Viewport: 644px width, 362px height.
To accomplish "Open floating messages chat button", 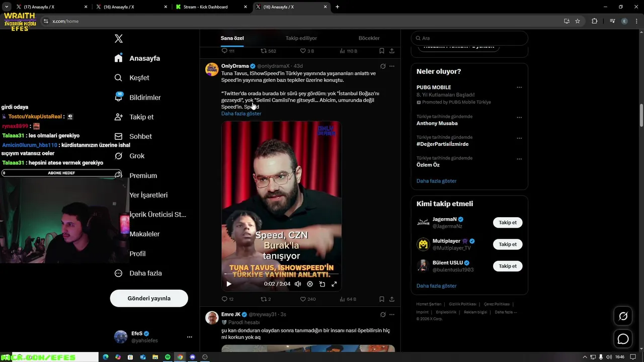I will [x=623, y=339].
